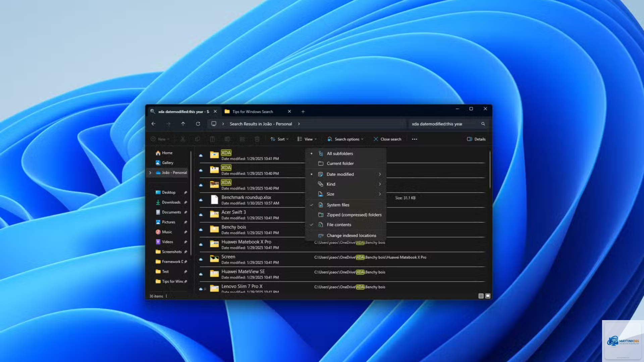Click Search Results in João - Personal breadcrumb
Image resolution: width=644 pixels, height=362 pixels.
pos(261,124)
